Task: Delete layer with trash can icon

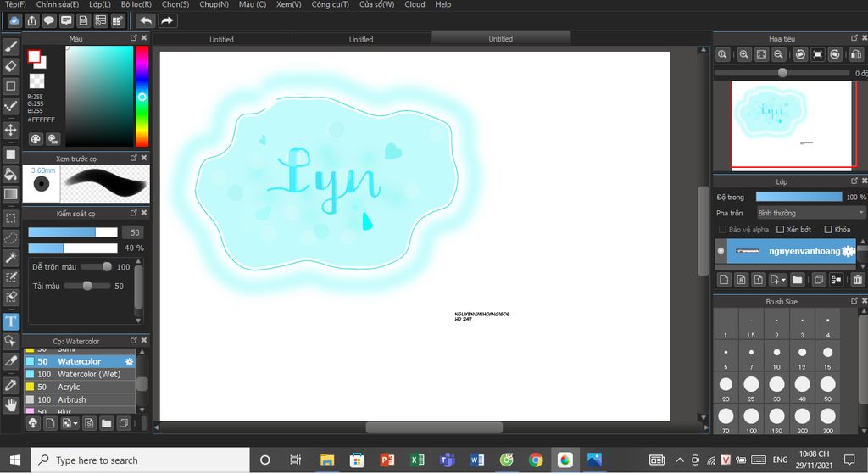Action: pos(858,280)
